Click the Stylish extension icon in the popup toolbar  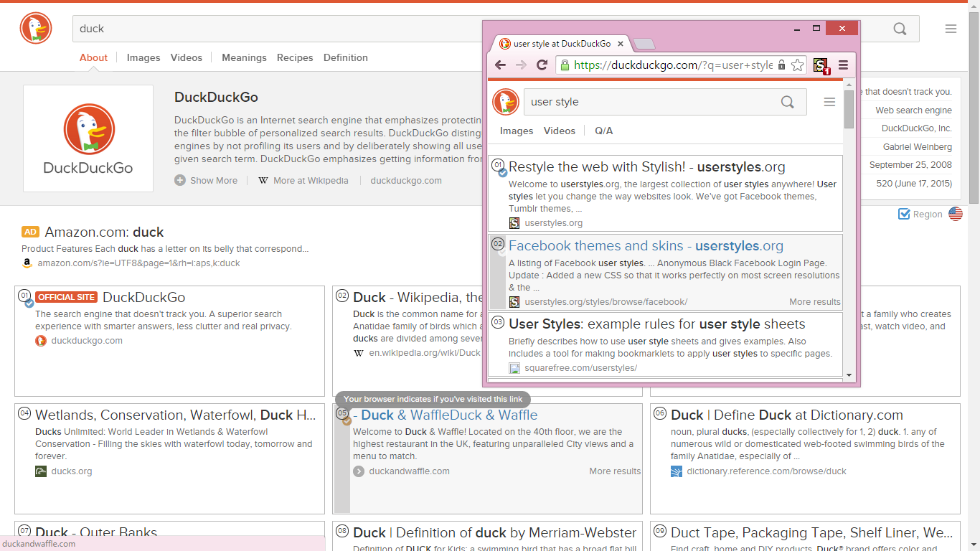(x=821, y=65)
